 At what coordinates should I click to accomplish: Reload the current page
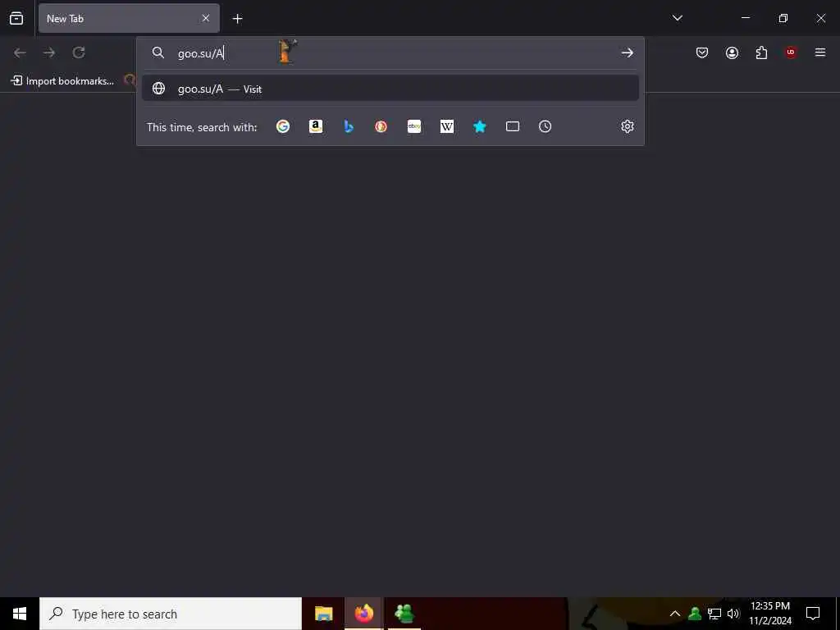[79, 52]
